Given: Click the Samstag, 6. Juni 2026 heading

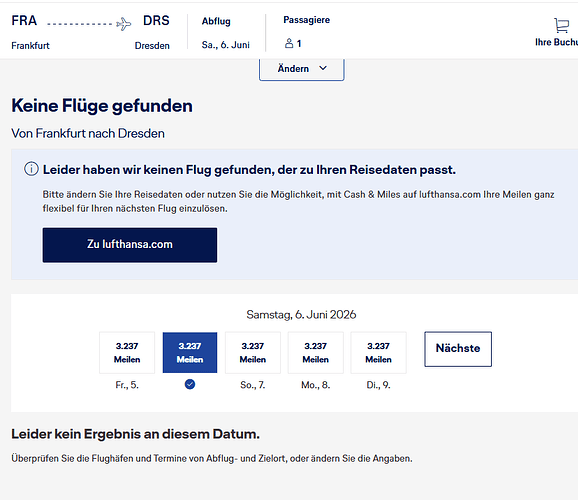Looking at the screenshot, I should 301,315.
